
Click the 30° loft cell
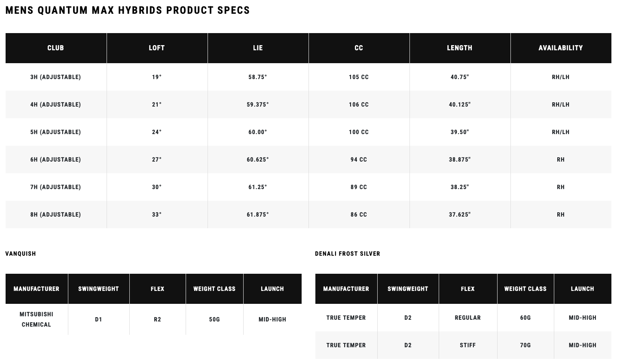[157, 187]
